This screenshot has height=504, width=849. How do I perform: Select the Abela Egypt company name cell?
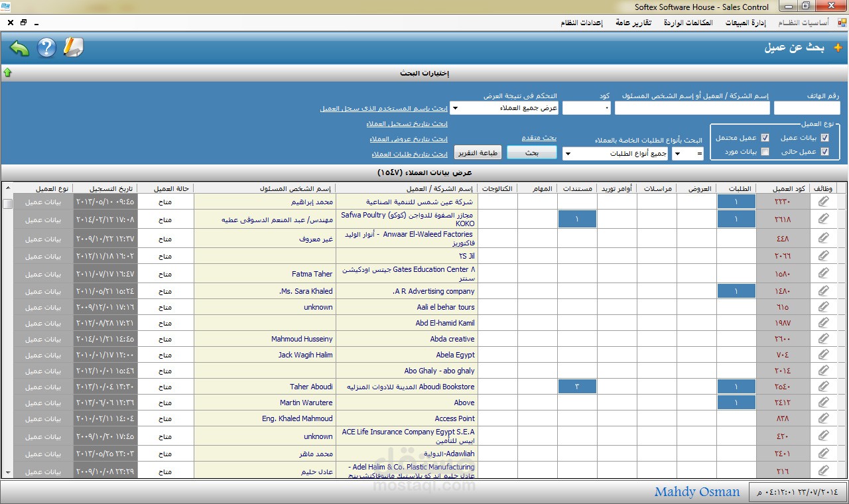[406, 355]
